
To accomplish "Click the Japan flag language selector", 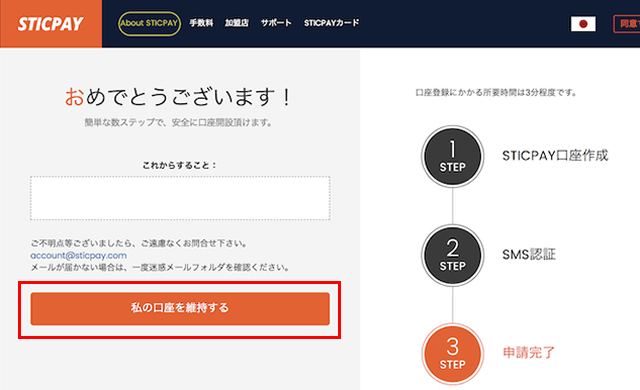I will tap(583, 24).
